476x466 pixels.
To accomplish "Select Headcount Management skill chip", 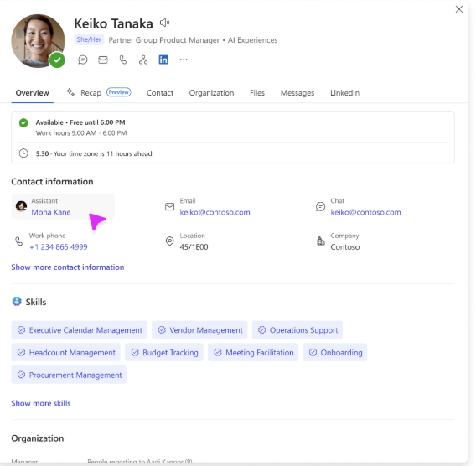I will point(66,353).
